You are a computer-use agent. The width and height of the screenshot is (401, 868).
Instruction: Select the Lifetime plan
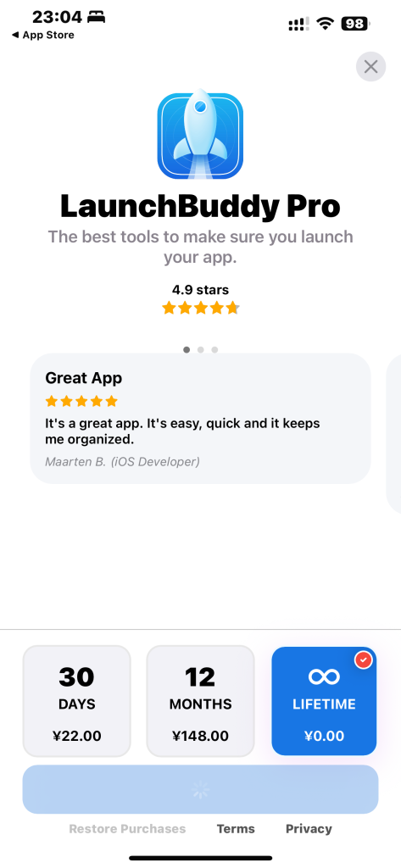324,701
